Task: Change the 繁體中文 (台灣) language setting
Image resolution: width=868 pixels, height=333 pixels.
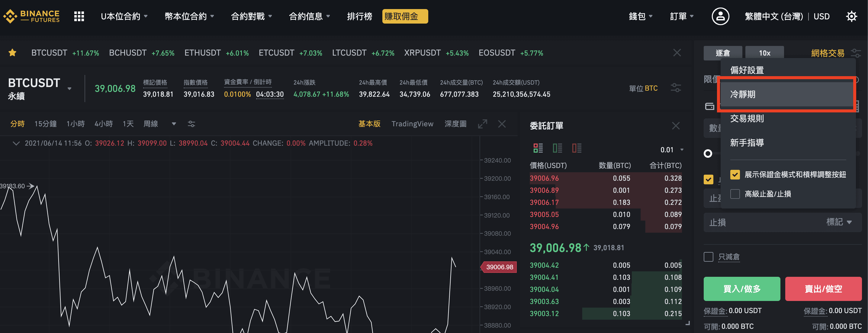Action: tap(774, 16)
